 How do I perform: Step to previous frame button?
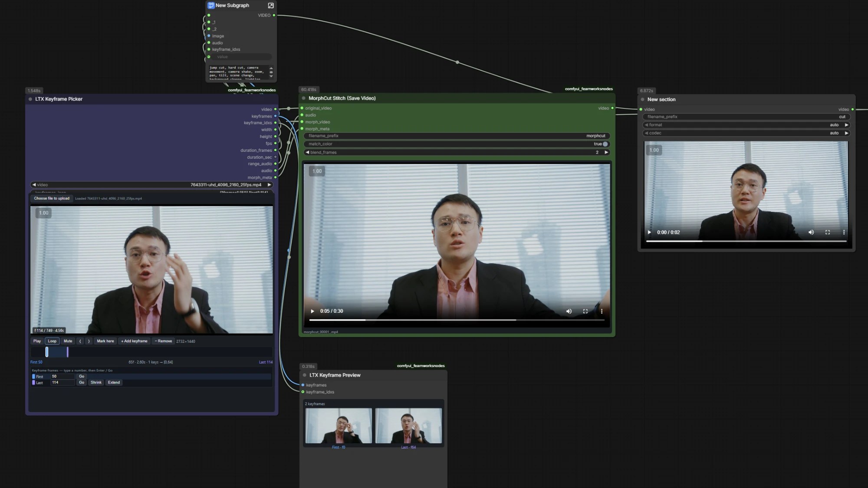(x=80, y=341)
